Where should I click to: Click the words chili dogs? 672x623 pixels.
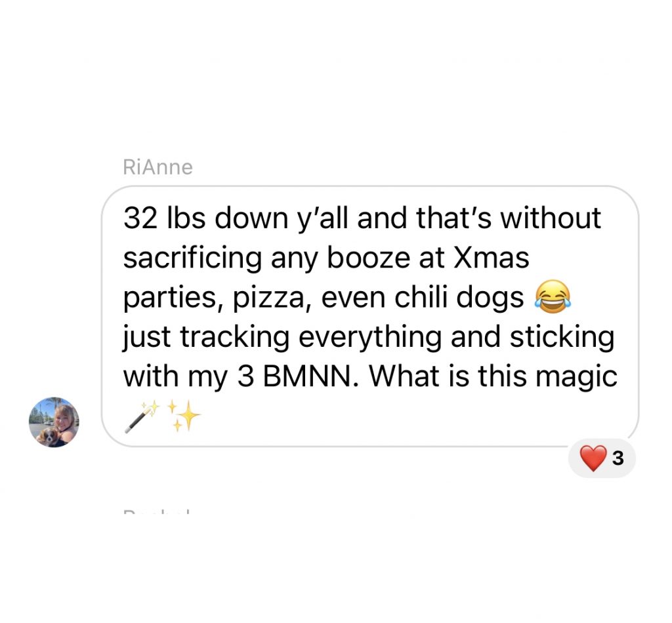click(x=459, y=298)
